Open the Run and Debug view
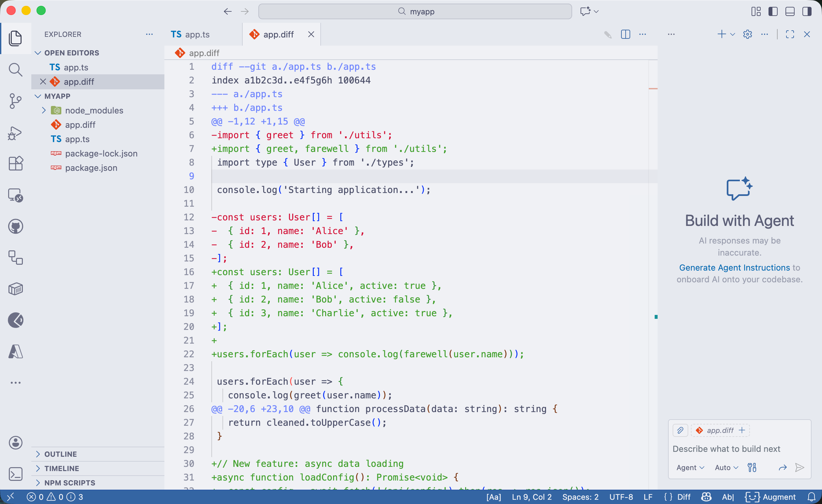 [x=15, y=133]
